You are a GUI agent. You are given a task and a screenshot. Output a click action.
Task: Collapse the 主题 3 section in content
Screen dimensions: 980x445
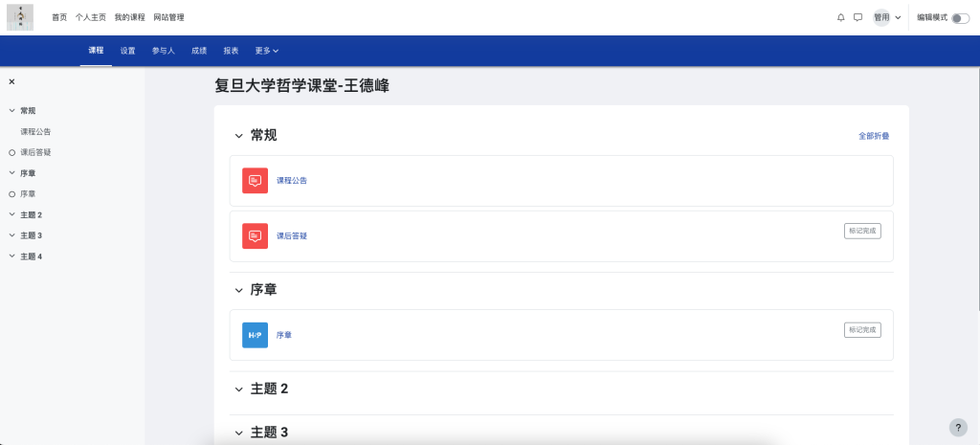pyautogui.click(x=238, y=433)
